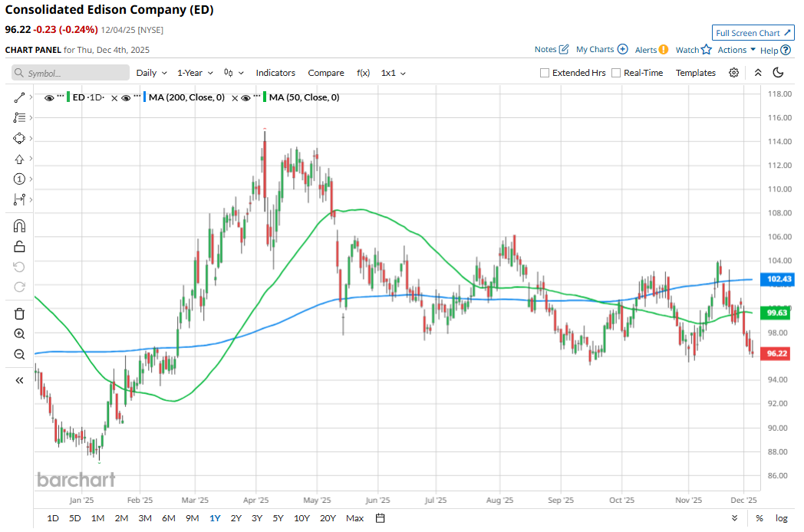Select the 6M time range

[x=168, y=518]
